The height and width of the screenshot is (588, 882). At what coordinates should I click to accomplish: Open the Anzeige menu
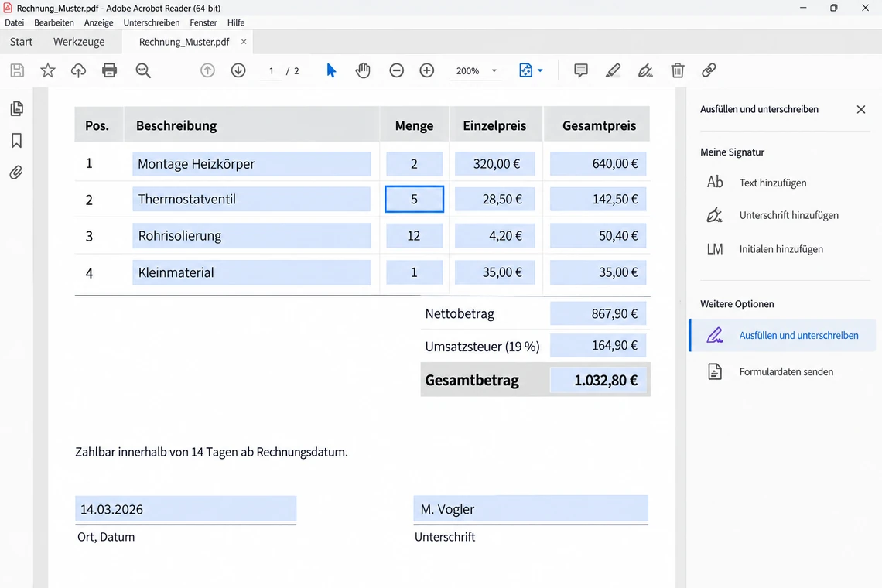[98, 22]
